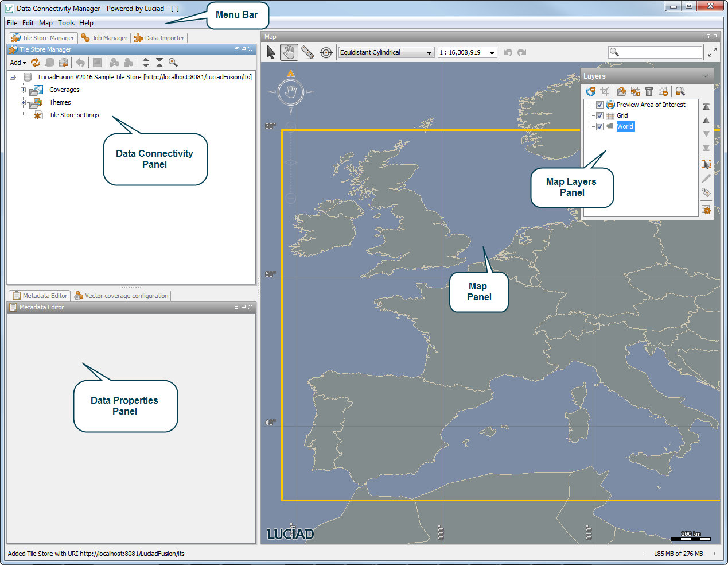Click the status text Added Tile Store with URI

pyautogui.click(x=96, y=554)
